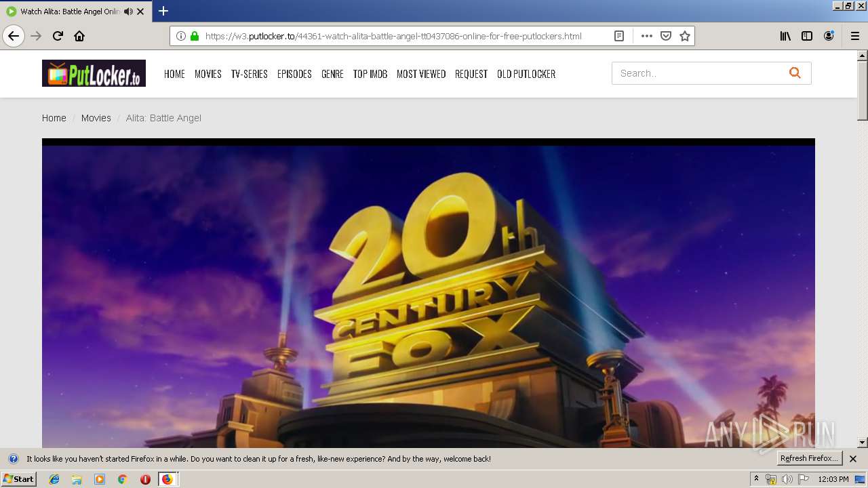Open the page actions three-dot menu

[x=647, y=36]
